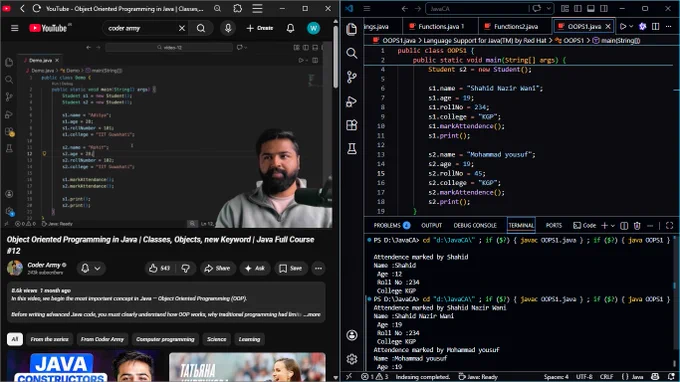
Task: Change file encoding UTF-8
Action: (x=584, y=376)
